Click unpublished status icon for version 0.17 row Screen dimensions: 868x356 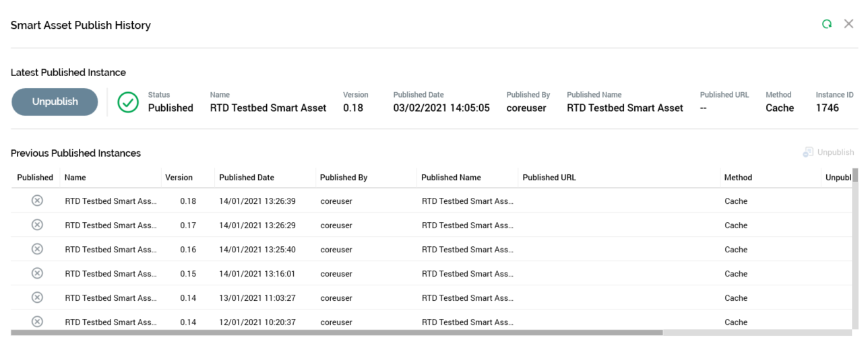(x=38, y=225)
